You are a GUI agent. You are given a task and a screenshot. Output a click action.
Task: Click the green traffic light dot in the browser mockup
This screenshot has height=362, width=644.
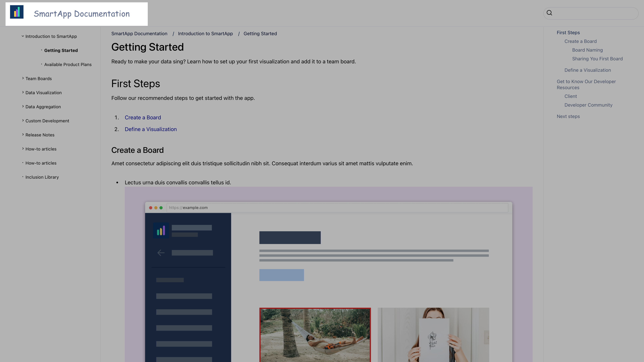coord(161,208)
